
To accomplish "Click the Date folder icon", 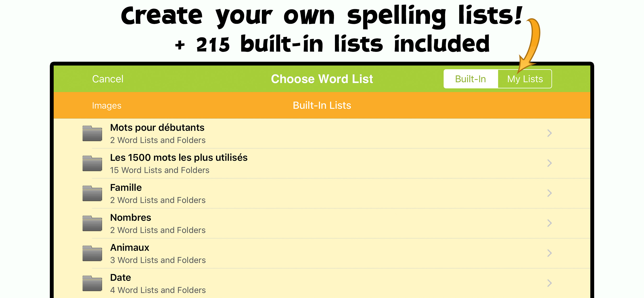I will tap(92, 283).
